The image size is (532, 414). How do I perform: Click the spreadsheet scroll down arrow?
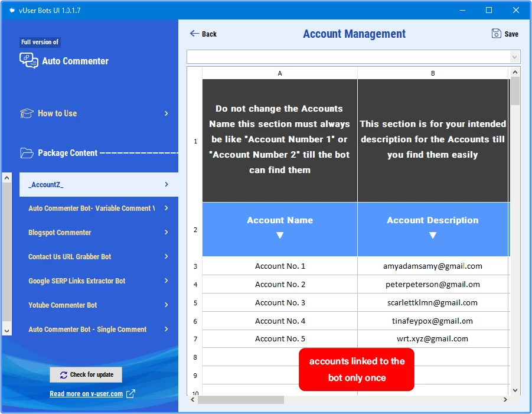[515, 390]
